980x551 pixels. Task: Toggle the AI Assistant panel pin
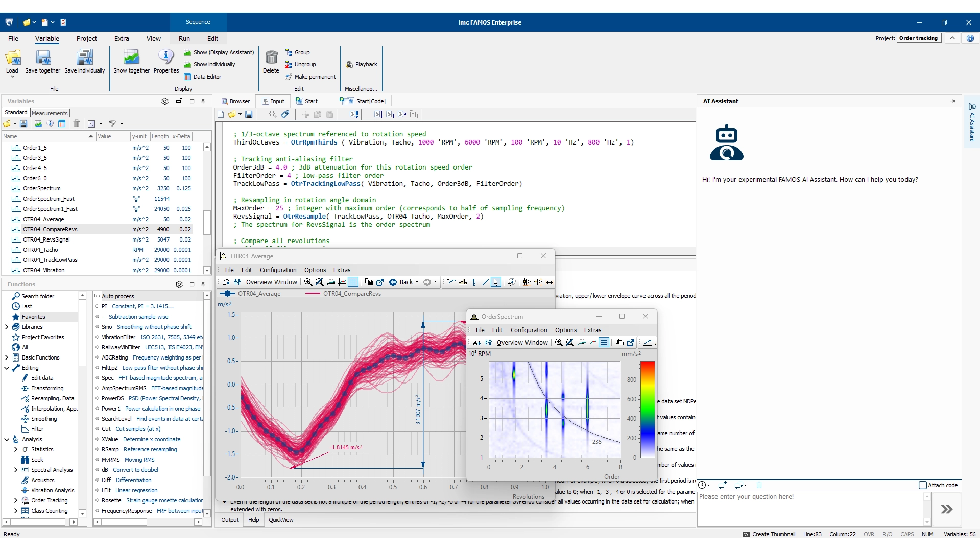[953, 101]
